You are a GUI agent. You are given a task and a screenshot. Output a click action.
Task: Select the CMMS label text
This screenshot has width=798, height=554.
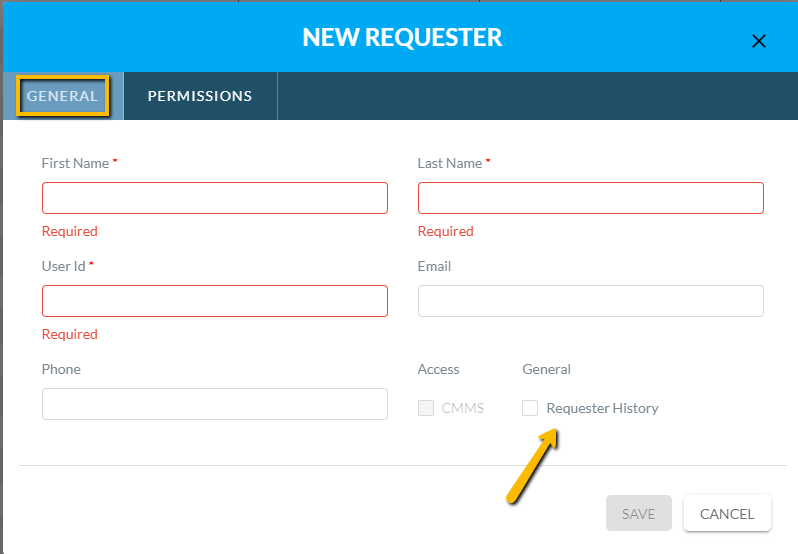[463, 408]
